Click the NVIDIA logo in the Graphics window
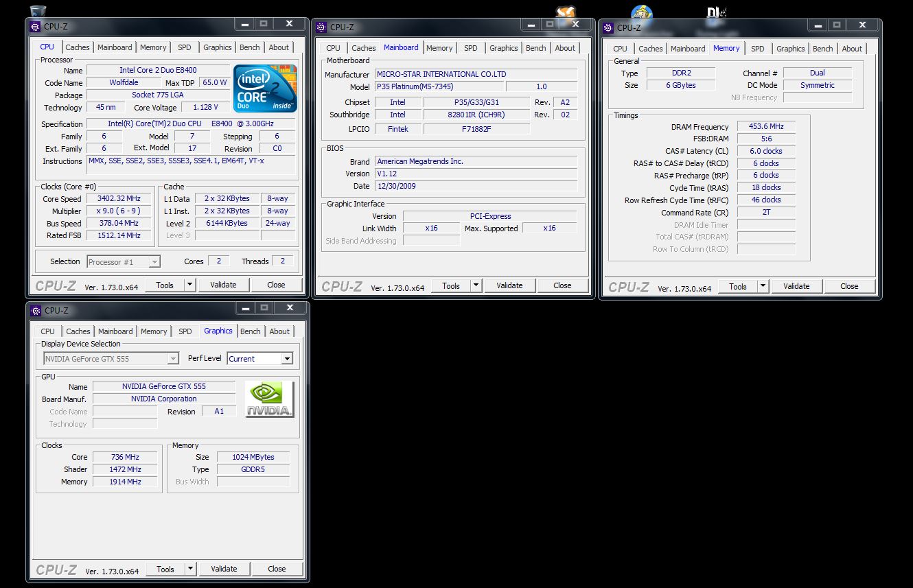913x588 pixels. point(270,399)
